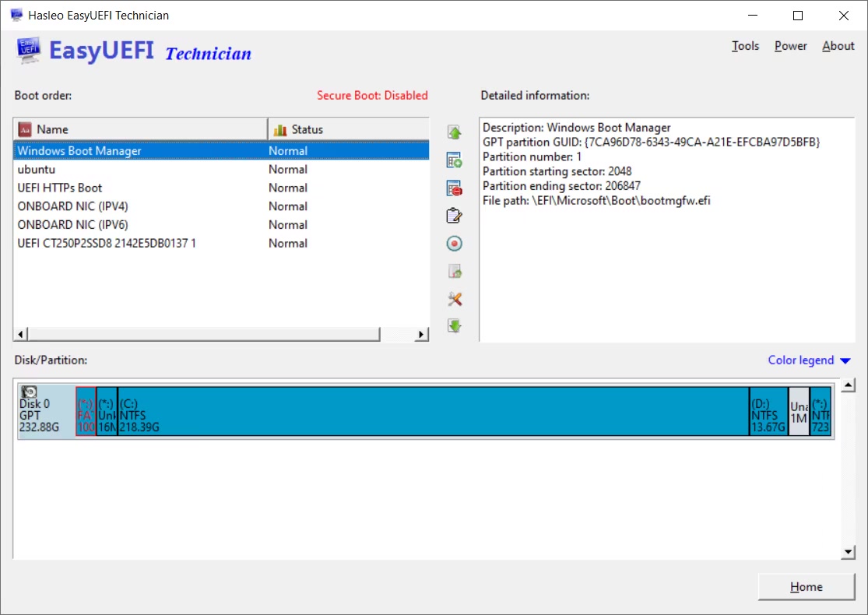The width and height of the screenshot is (868, 615).
Task: Select the ubuntu boot entry
Action: [x=37, y=170]
